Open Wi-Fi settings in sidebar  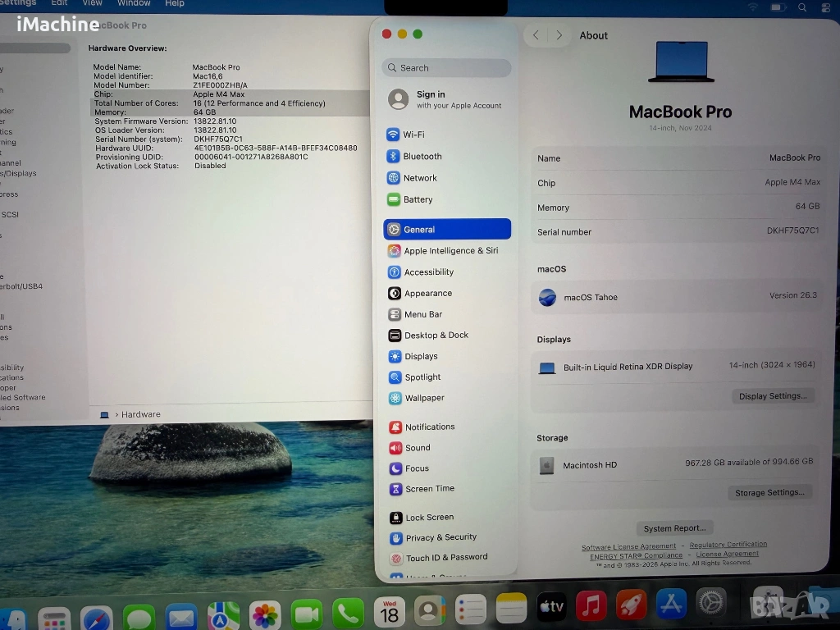click(413, 135)
